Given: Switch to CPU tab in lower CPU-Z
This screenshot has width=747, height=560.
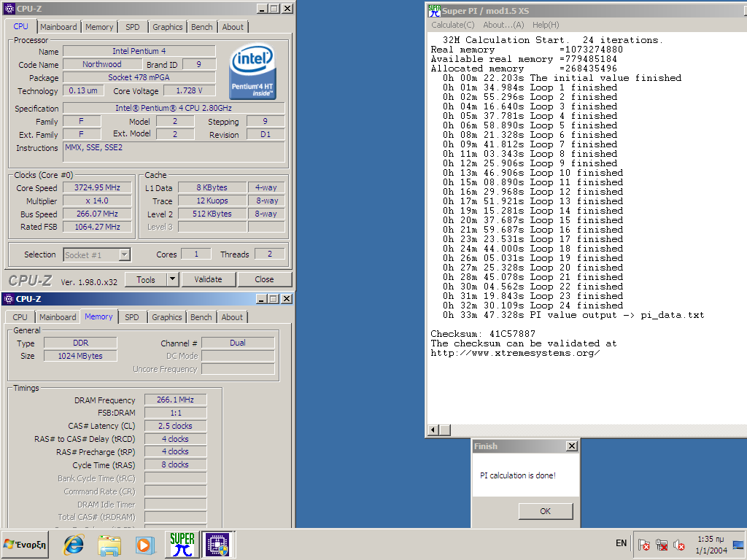Looking at the screenshot, I should 20,317.
